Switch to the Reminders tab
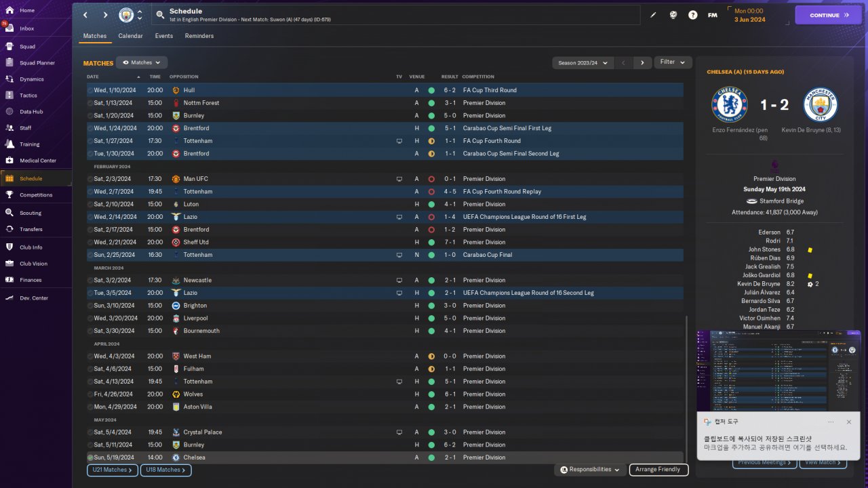 (199, 36)
